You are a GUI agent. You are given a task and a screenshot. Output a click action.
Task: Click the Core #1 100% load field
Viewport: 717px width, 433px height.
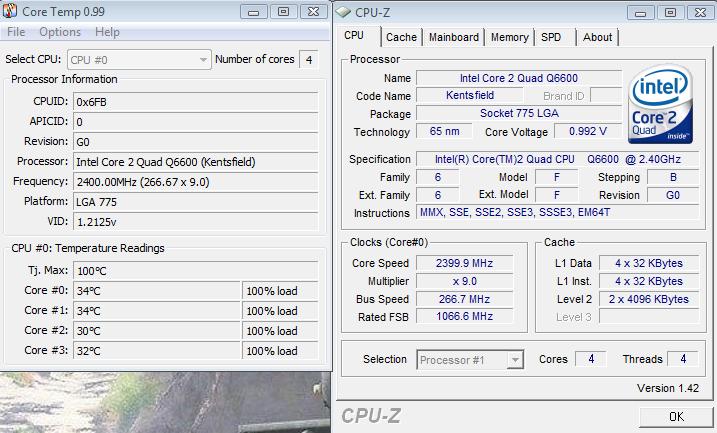click(x=280, y=311)
